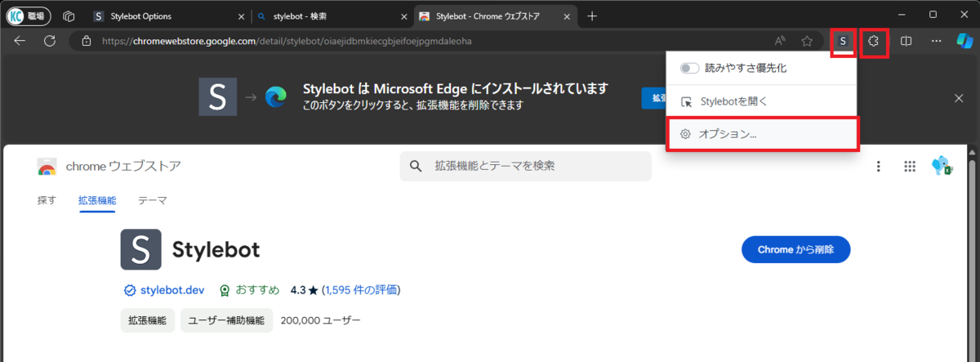
Task: Click the 職場 profile button
Action: pos(29,16)
